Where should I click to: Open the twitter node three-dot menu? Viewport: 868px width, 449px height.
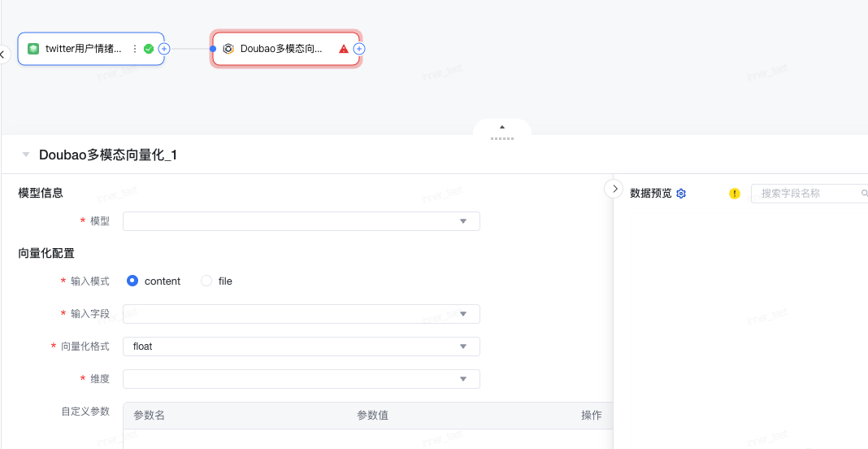click(135, 49)
